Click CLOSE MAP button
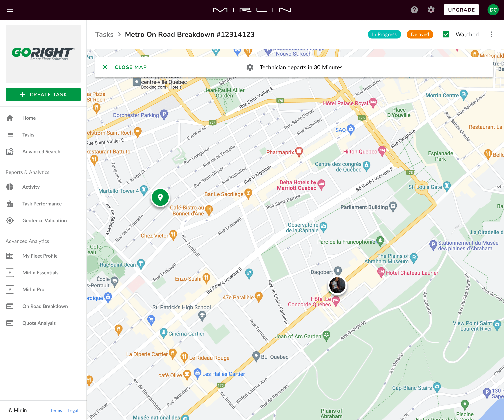Image resolution: width=504 pixels, height=420 pixels. [x=125, y=67]
